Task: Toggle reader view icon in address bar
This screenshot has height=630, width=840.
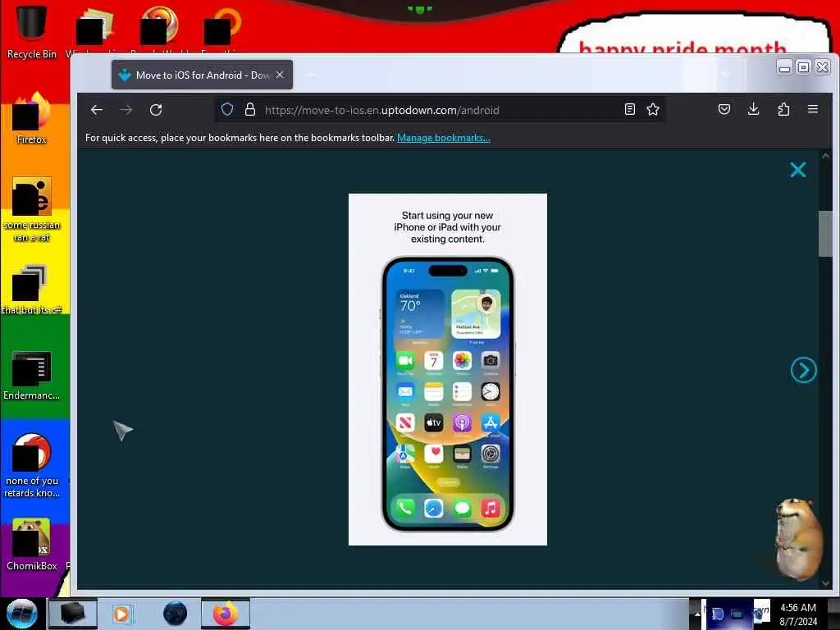Action: tap(630, 109)
